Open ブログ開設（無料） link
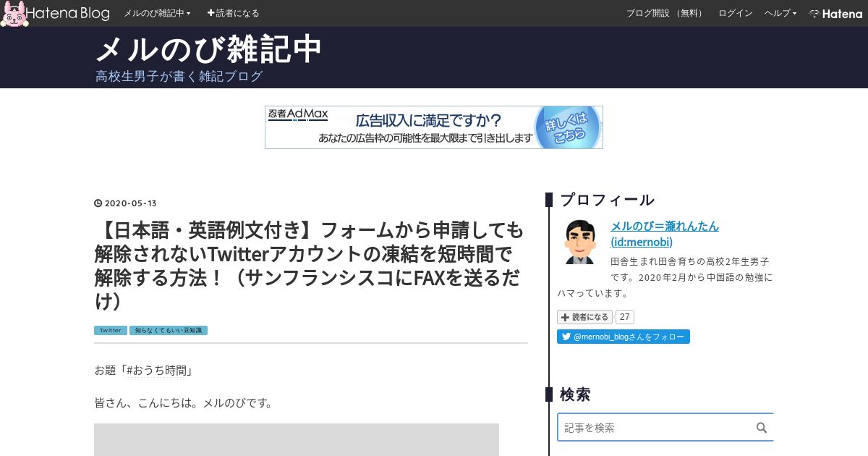868x456 pixels. tap(665, 13)
